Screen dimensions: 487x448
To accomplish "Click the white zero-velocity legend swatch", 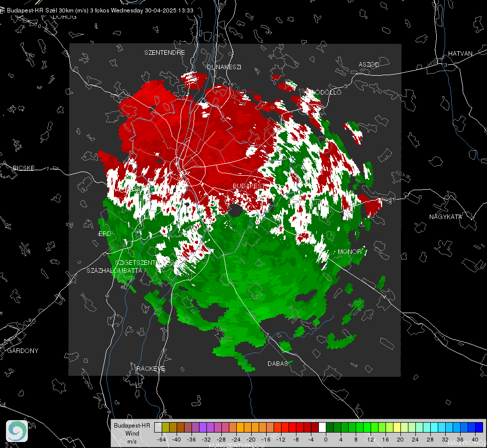I will point(322,427).
